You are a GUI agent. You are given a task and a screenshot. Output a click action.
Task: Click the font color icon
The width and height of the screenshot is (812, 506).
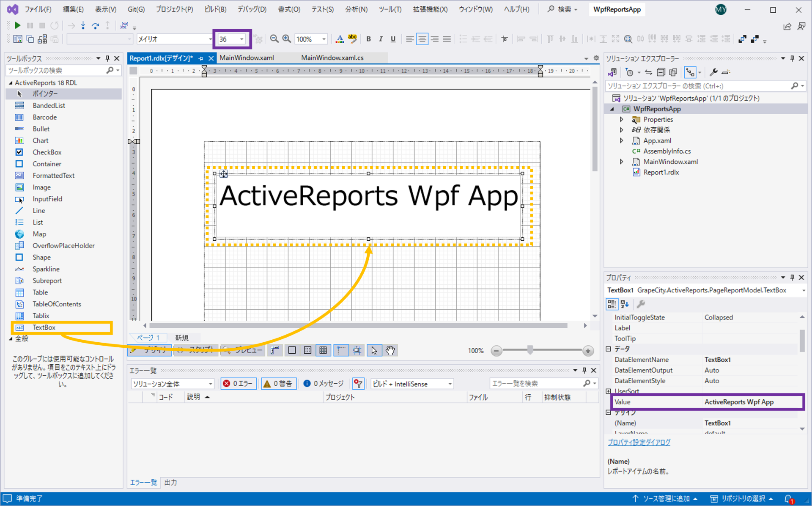(x=340, y=39)
